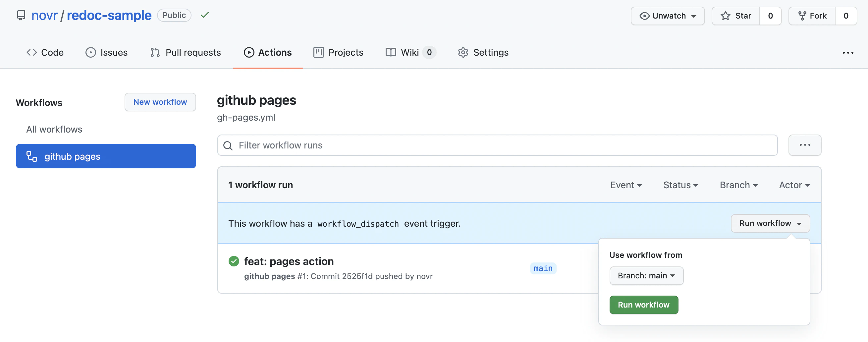The height and width of the screenshot is (342, 868).
Task: Select the github pages workflow sidebar item
Action: pos(106,156)
